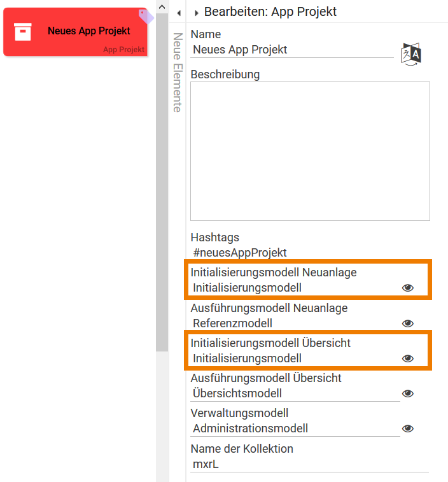Click eye icon next to Administrationsmodell
Screen dimensions: 448x482
click(408, 429)
